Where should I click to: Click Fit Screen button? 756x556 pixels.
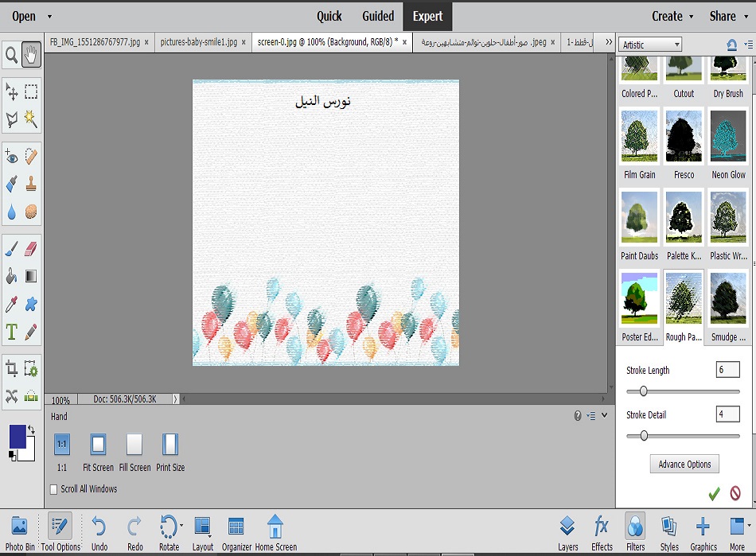pos(98,451)
